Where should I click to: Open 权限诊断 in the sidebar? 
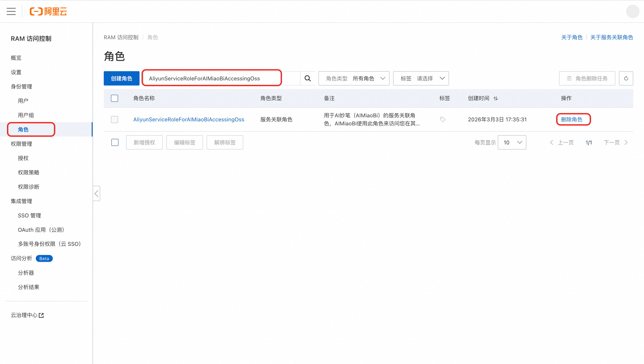(x=28, y=187)
